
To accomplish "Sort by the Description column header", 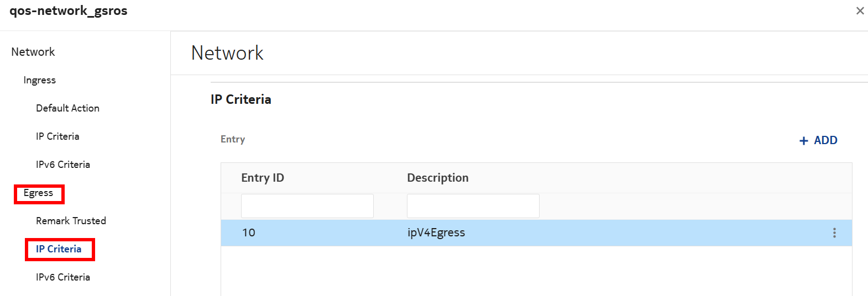I will [437, 178].
